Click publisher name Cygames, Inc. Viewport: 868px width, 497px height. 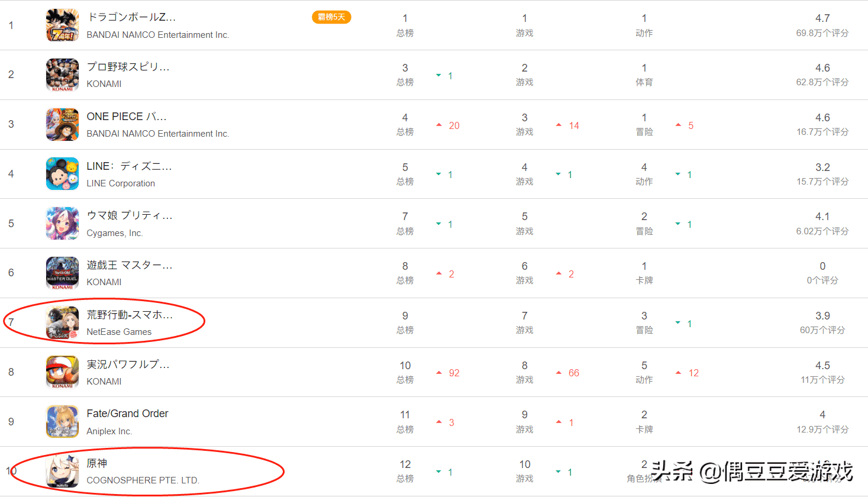coord(115,233)
